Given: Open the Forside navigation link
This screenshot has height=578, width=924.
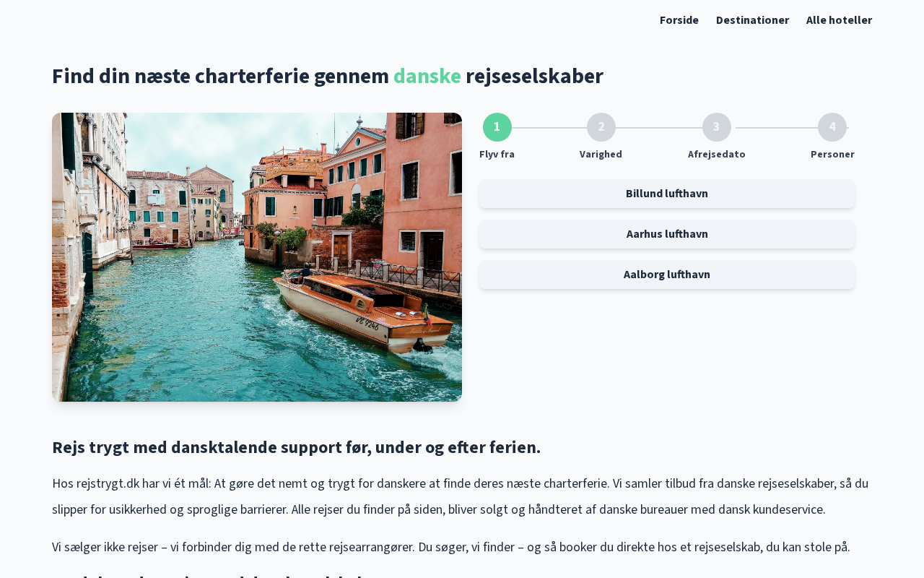Looking at the screenshot, I should (x=679, y=20).
